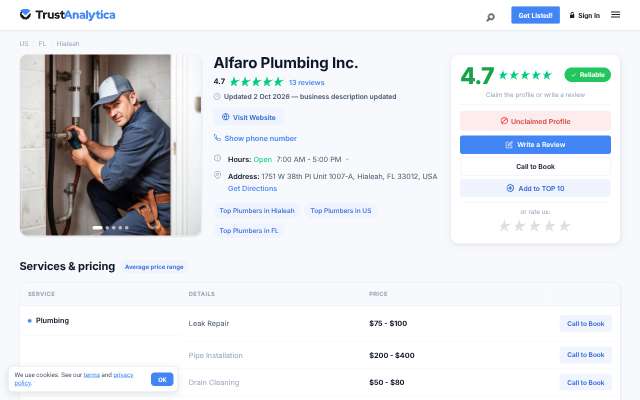This screenshot has width=640, height=400.
Task: Click the TrustAnalytica logo
Action: [67, 15]
